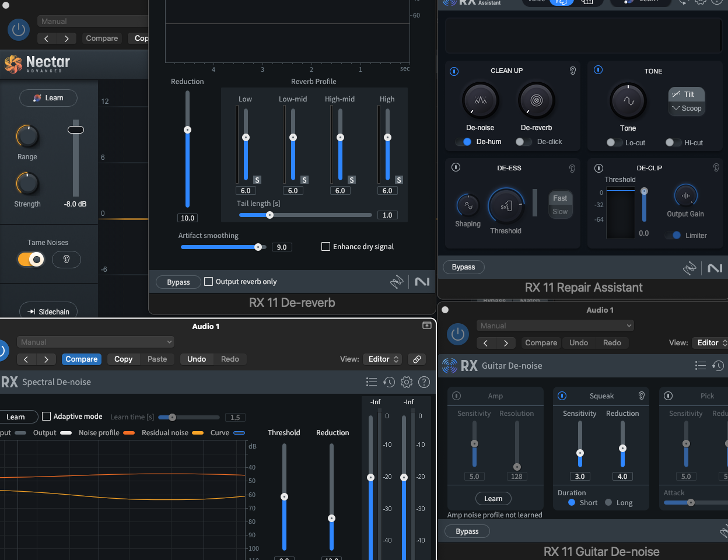The height and width of the screenshot is (560, 728).
Task: Open the Manual preset dropdown in Nectar
Action: [93, 22]
